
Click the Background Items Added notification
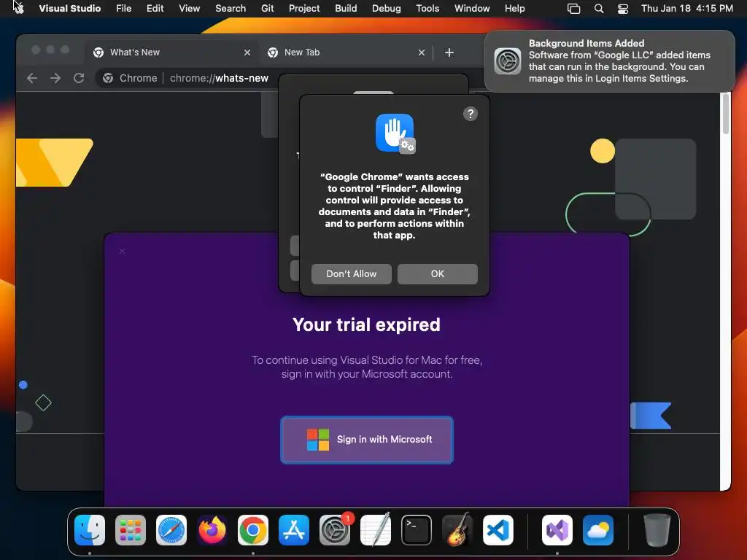click(x=610, y=61)
